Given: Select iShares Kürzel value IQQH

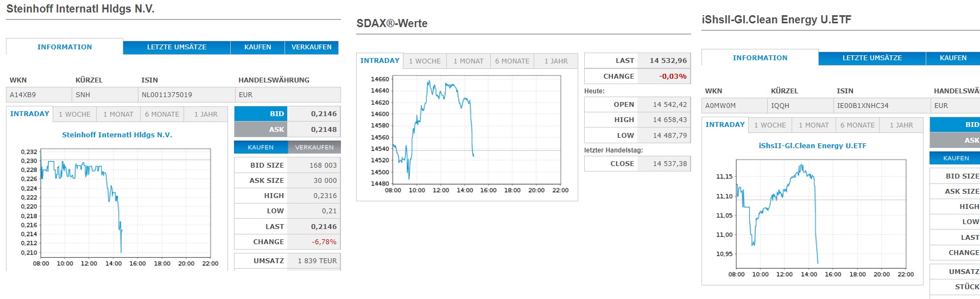Looking at the screenshot, I should tap(780, 105).
